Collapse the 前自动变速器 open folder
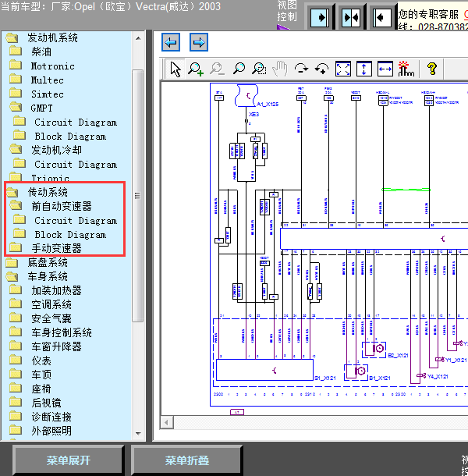The height and width of the screenshot is (476, 468). [16, 205]
